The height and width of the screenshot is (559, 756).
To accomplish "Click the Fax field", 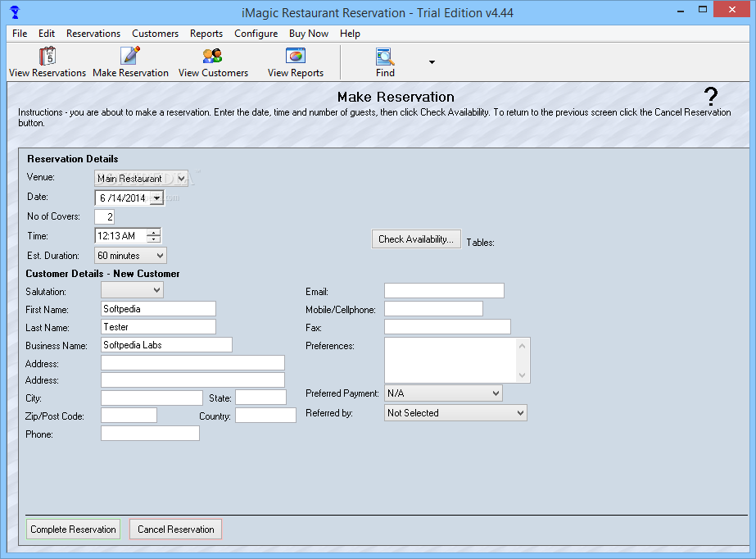I will click(447, 326).
